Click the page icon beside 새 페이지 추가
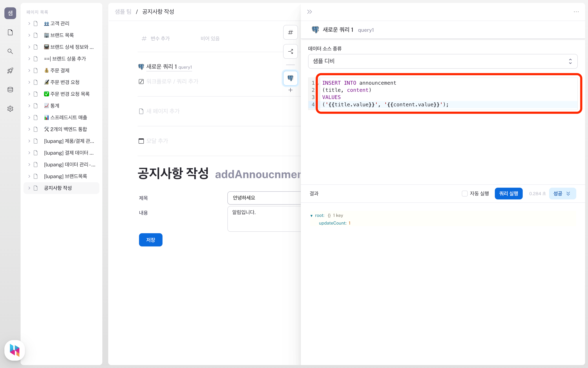This screenshot has width=588, height=368. click(141, 111)
